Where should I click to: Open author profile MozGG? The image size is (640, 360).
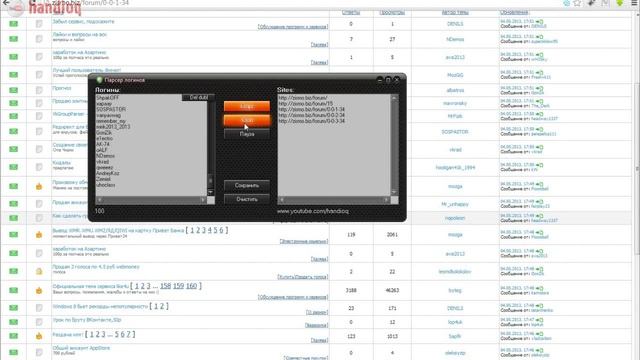pyautogui.click(x=455, y=75)
